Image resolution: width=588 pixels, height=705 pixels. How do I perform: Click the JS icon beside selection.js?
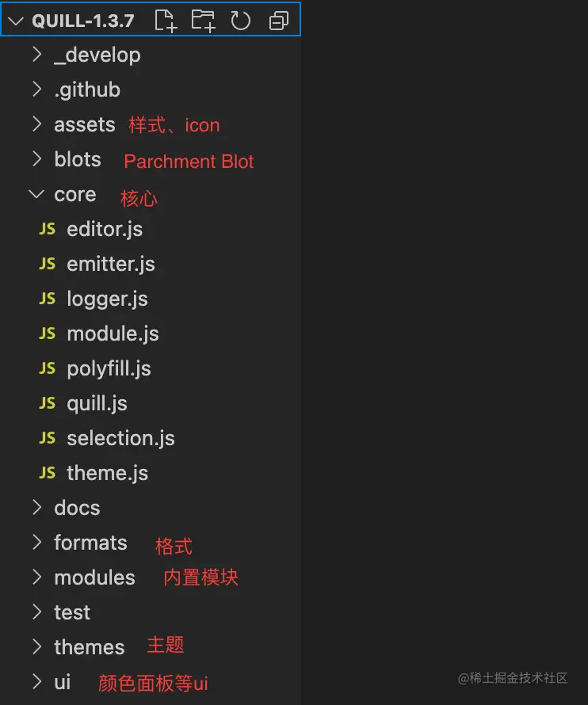click(x=46, y=438)
